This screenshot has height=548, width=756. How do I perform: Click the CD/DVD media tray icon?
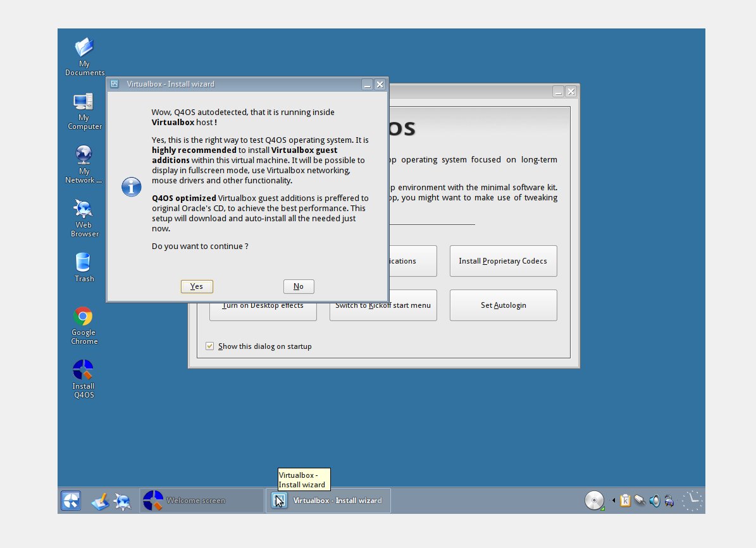coord(595,501)
